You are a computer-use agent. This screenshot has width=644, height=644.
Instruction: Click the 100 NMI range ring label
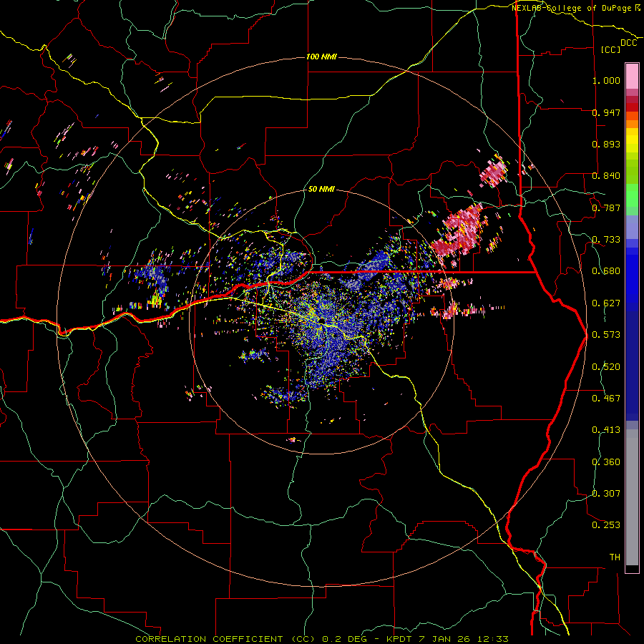tap(321, 57)
